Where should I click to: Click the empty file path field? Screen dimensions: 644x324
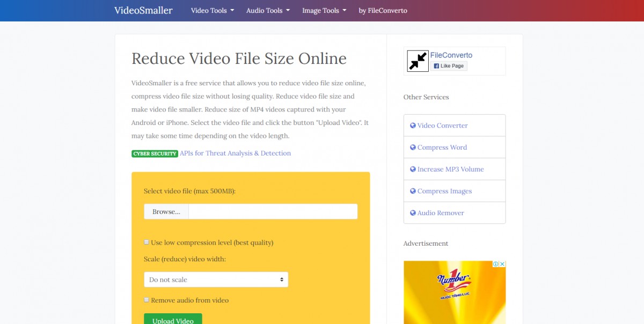pos(273,212)
